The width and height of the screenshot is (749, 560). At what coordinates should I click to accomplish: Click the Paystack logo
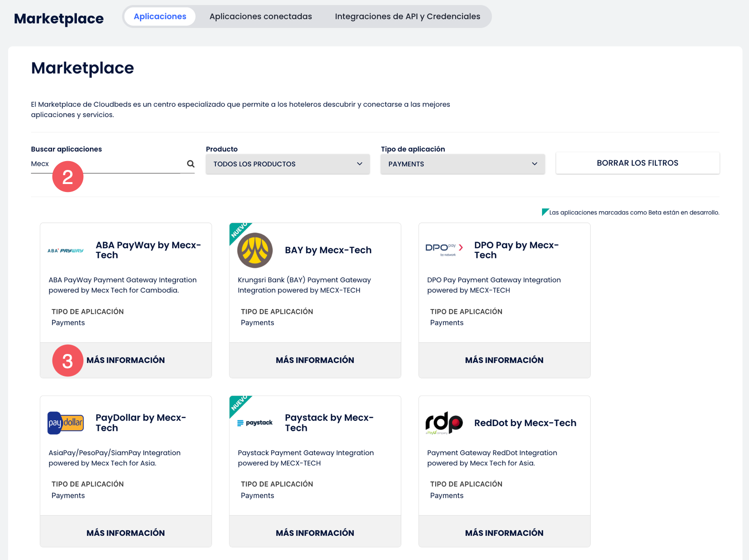point(255,423)
